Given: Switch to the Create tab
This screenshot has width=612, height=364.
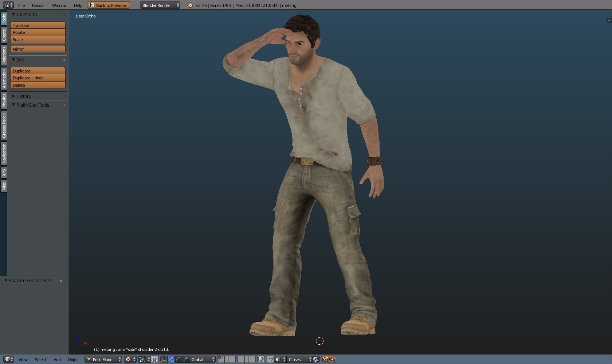Looking at the screenshot, I should 4,35.
